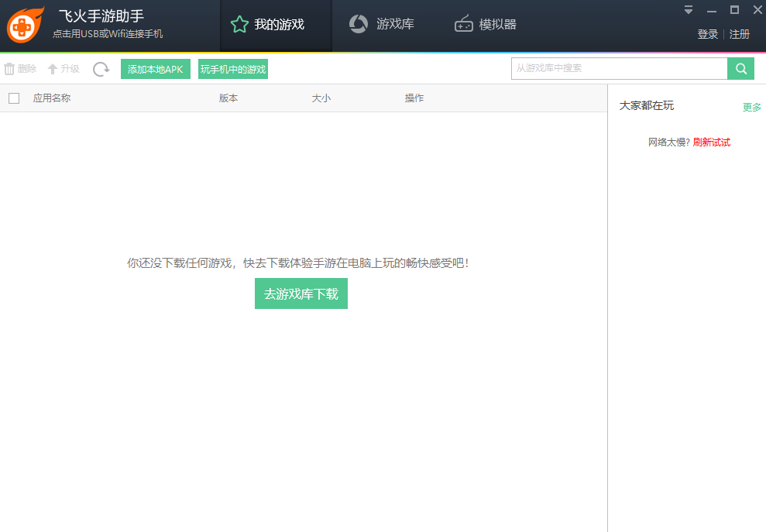Click the search magnifier icon
Viewport: 766px width, 532px height.
740,68
